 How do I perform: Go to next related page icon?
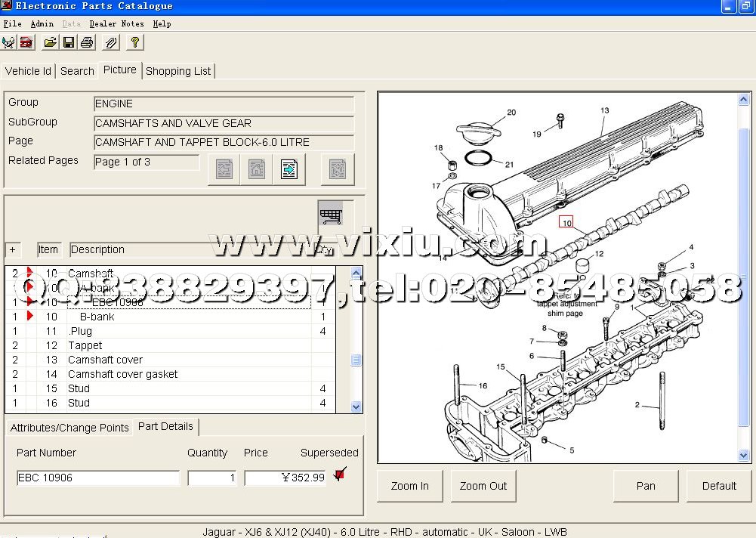[289, 169]
